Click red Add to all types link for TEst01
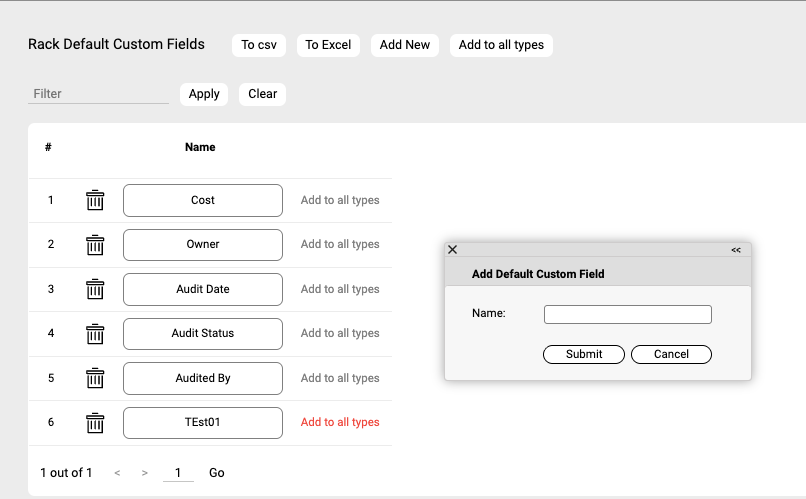The image size is (806, 499). coord(340,422)
